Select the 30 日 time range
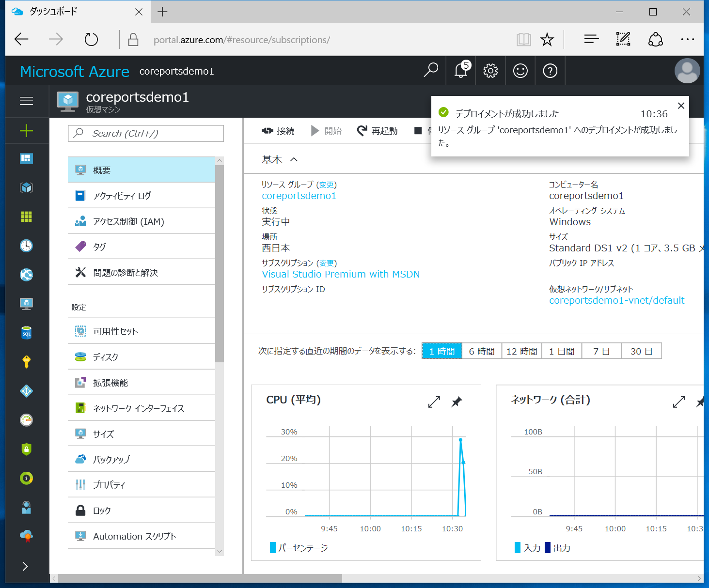 [x=642, y=351]
